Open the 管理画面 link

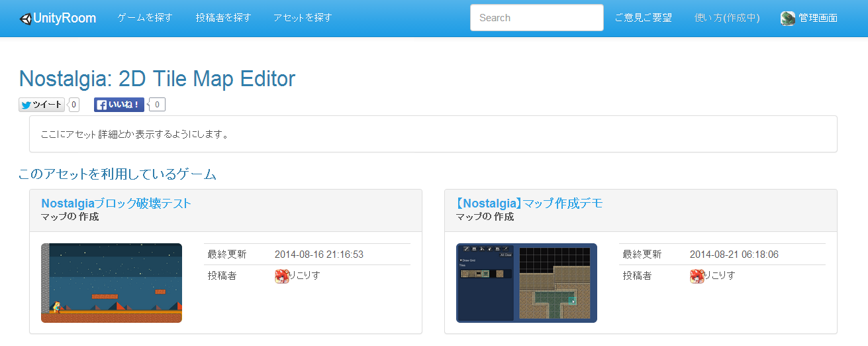[x=818, y=18]
